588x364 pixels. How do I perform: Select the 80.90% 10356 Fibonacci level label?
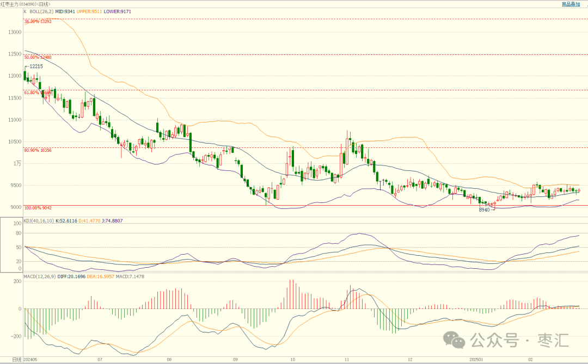click(x=38, y=150)
